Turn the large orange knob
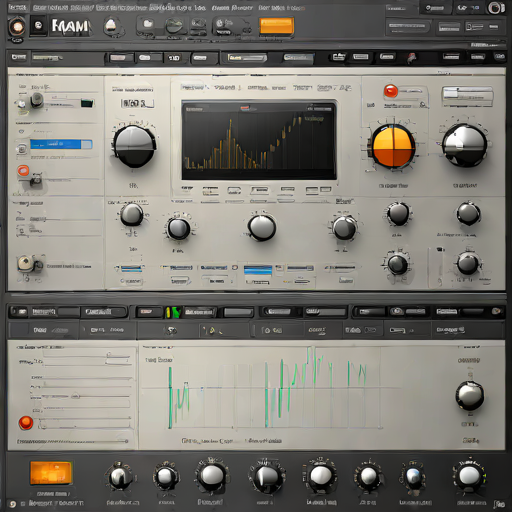Screen dimensions: 512x512 click(393, 146)
